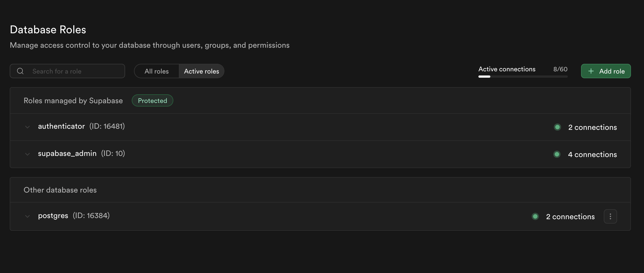Select the Active roles tab
This screenshot has width=644, height=273.
click(x=202, y=71)
